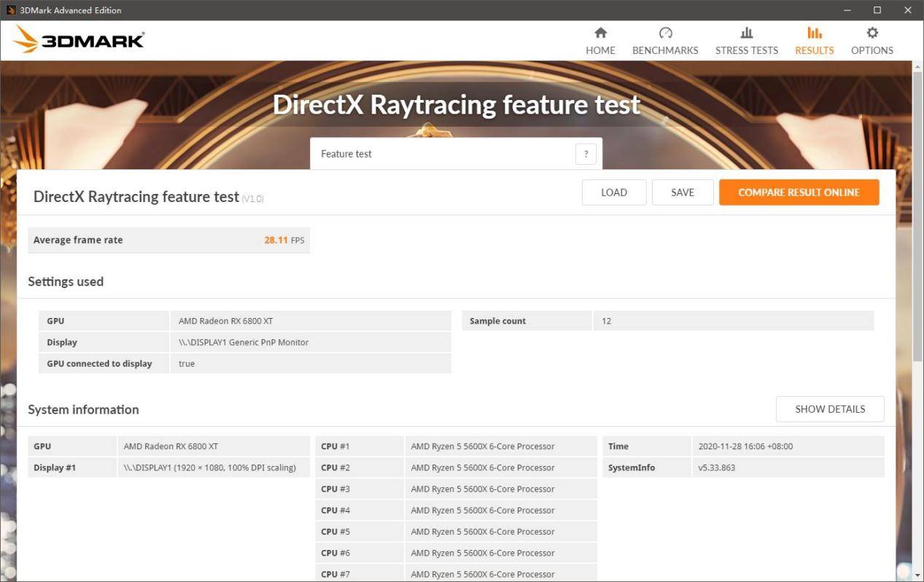
Task: Click the CPU #2 processor name
Action: click(483, 467)
